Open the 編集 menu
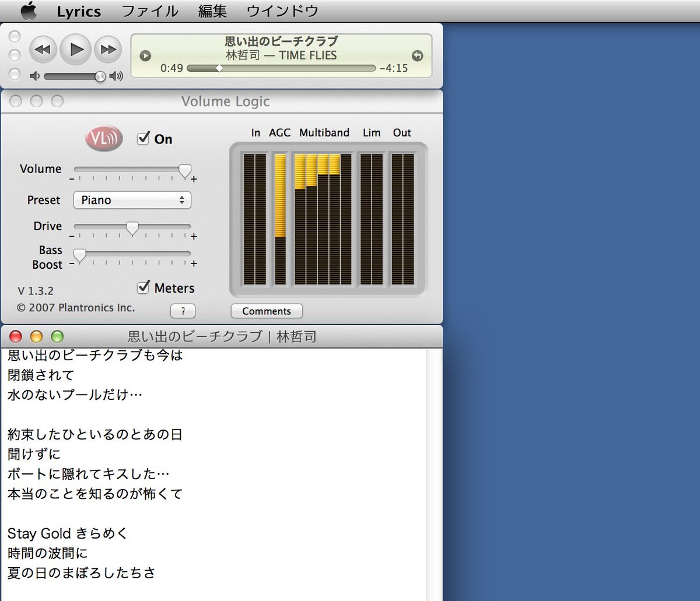 (x=212, y=11)
